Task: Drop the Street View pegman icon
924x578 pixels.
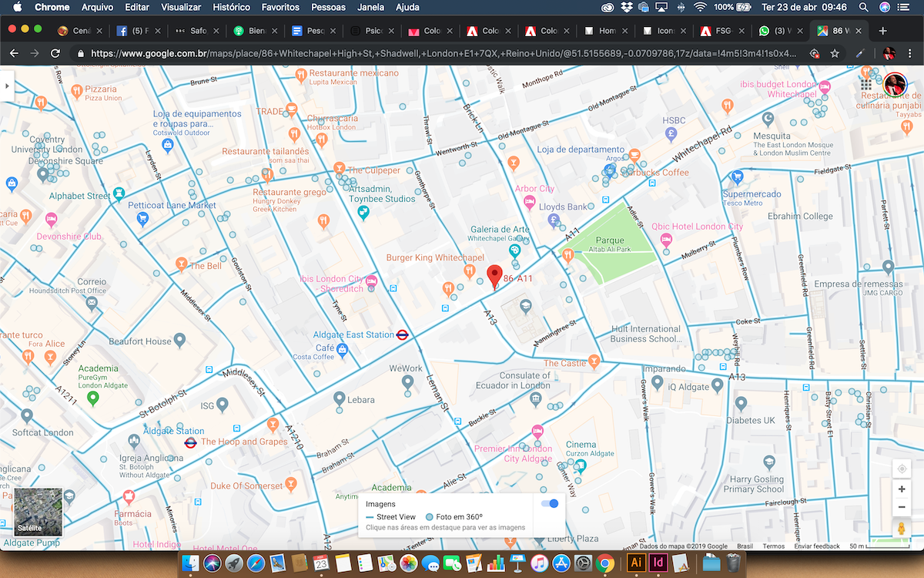Action: click(901, 529)
